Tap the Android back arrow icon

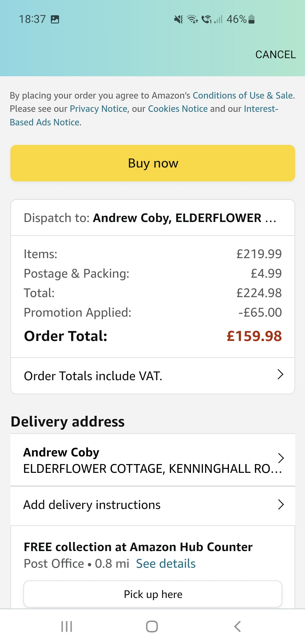238,626
